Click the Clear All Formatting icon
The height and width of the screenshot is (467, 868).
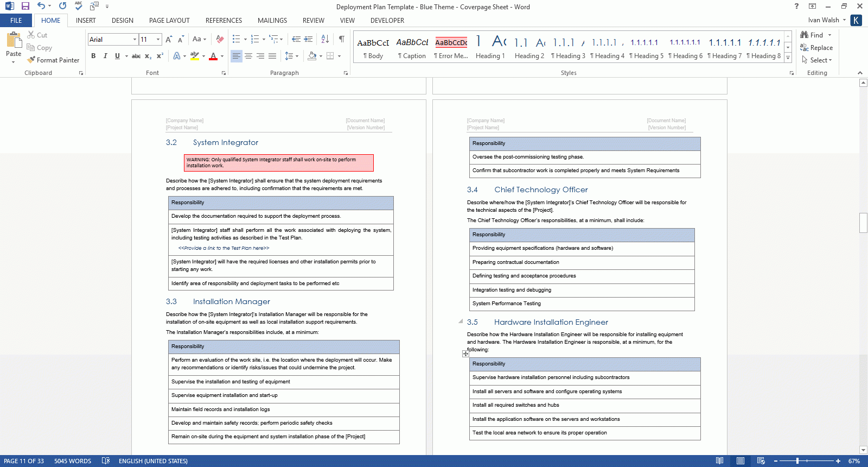(x=220, y=39)
